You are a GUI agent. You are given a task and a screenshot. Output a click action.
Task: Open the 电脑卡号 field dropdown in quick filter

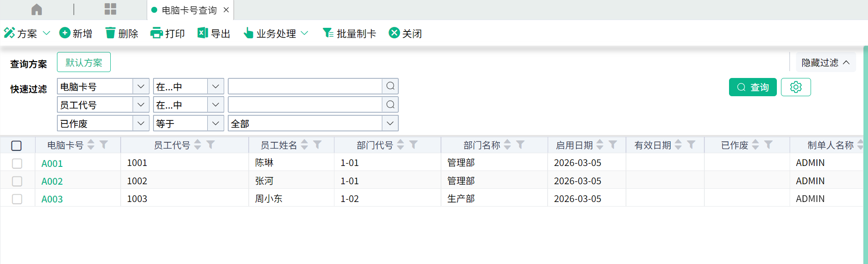click(141, 86)
